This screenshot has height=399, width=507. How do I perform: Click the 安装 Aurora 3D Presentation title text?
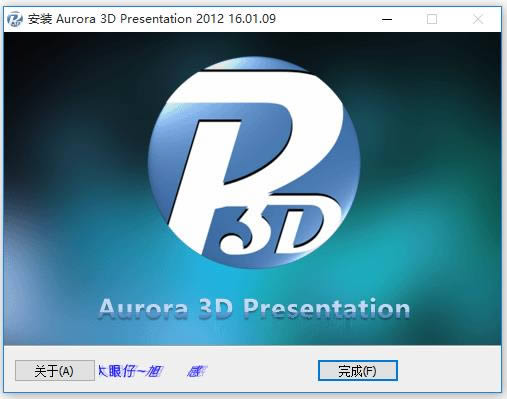click(x=109, y=19)
